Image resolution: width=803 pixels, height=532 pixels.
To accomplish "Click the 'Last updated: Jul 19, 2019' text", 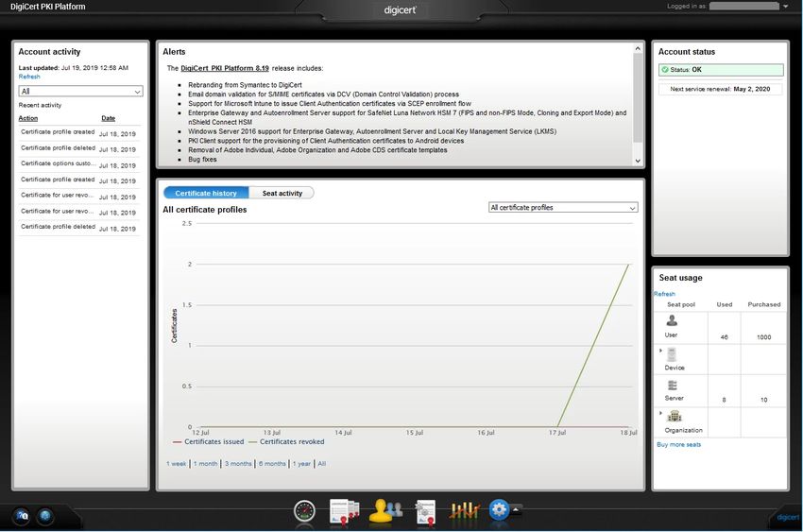I will pos(74,68).
